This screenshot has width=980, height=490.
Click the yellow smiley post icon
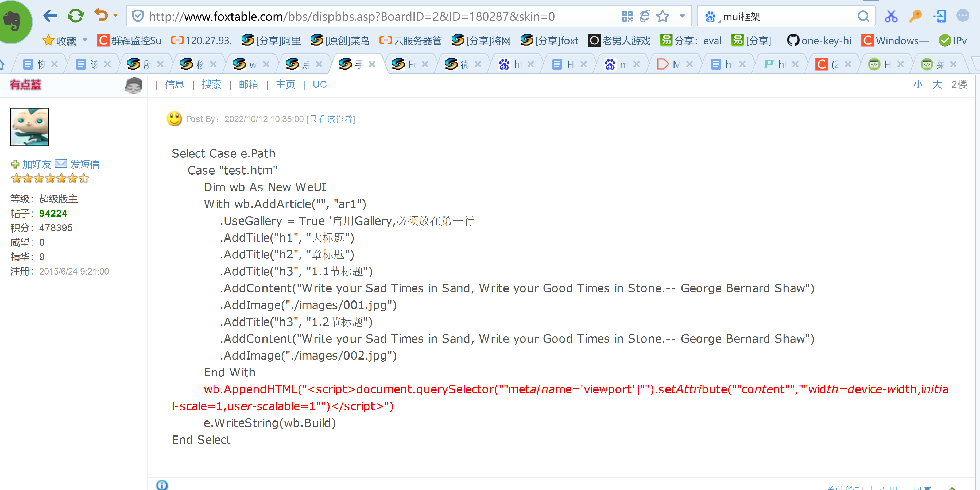(174, 119)
